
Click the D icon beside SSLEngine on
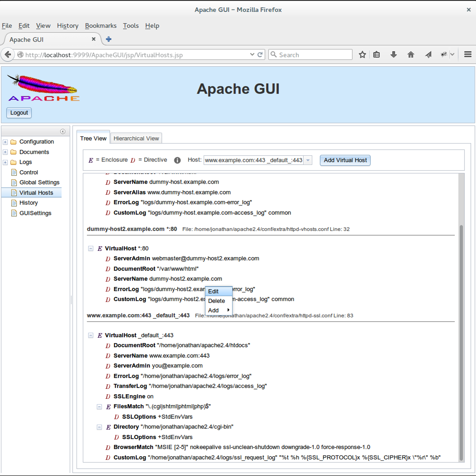108,397
